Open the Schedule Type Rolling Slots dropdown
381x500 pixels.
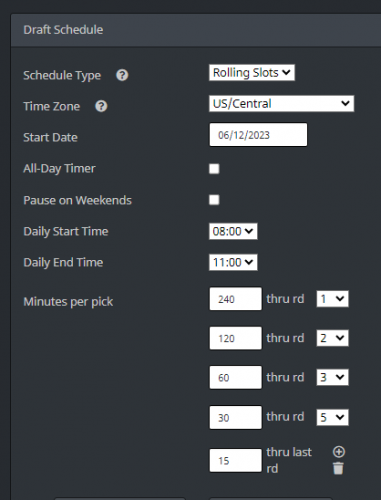pyautogui.click(x=252, y=73)
